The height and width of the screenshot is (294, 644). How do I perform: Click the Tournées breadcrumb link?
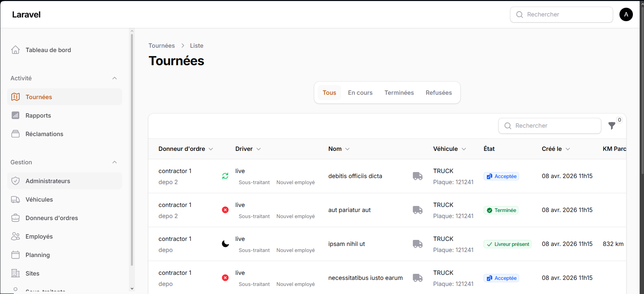click(162, 46)
